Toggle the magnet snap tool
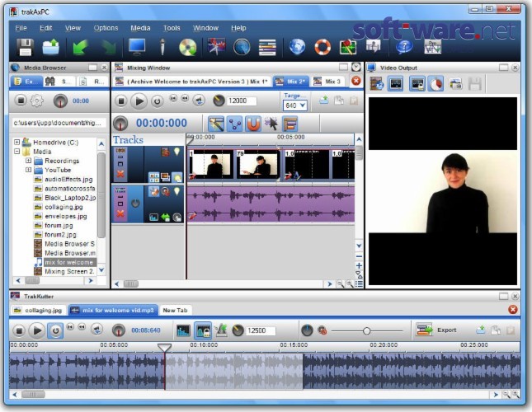 [x=253, y=124]
